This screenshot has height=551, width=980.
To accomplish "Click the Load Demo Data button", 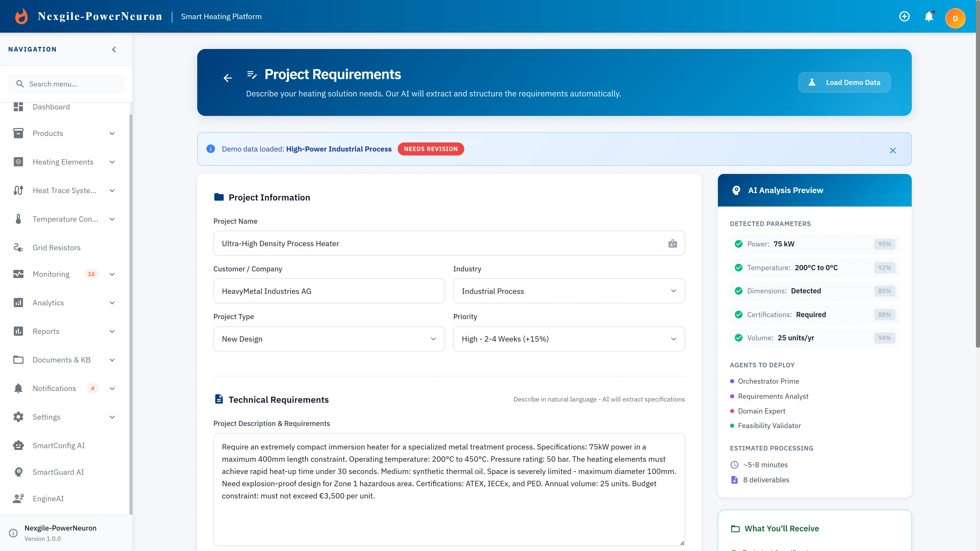I will [844, 82].
